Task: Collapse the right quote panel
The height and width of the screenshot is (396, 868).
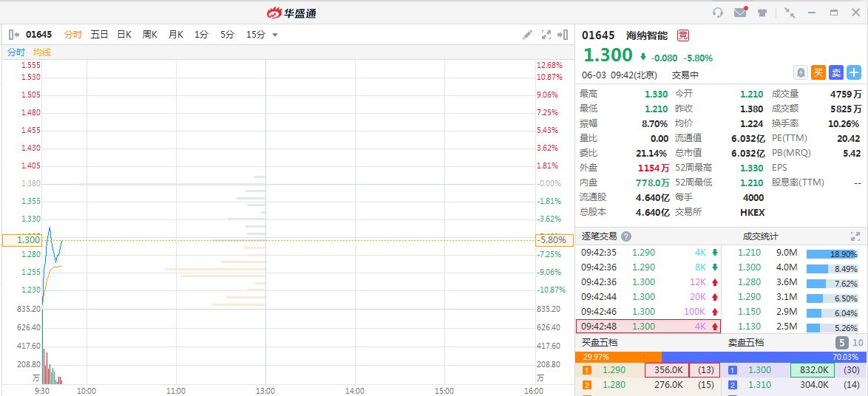Action: click(x=563, y=35)
